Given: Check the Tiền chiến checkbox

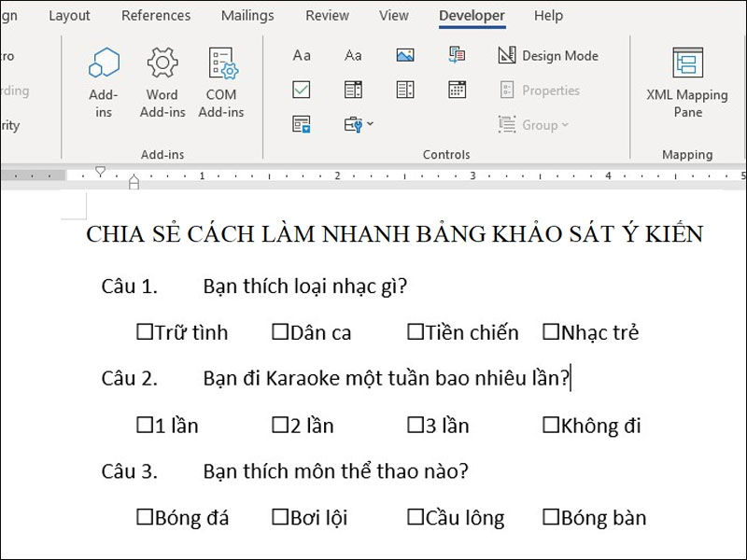Looking at the screenshot, I should 416,331.
